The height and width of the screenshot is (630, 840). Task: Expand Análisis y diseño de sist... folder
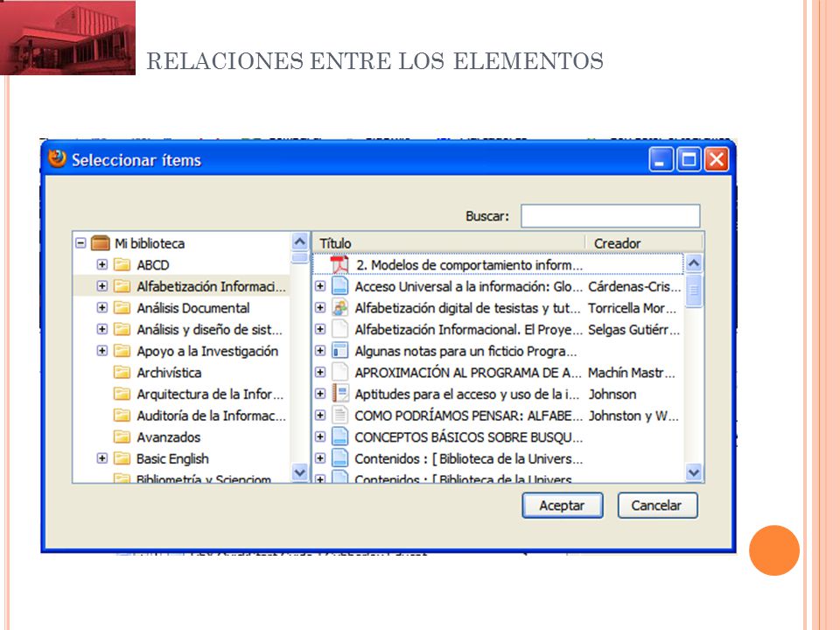[x=101, y=329]
